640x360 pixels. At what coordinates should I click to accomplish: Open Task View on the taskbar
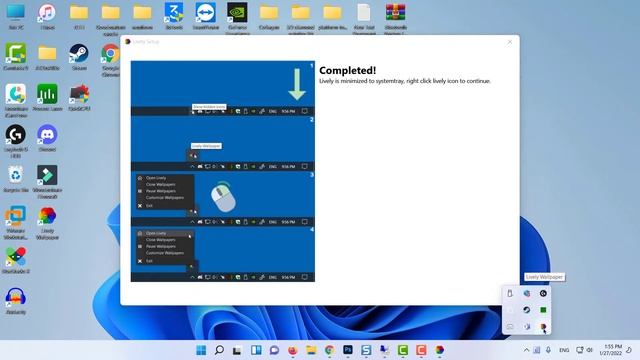(237, 350)
